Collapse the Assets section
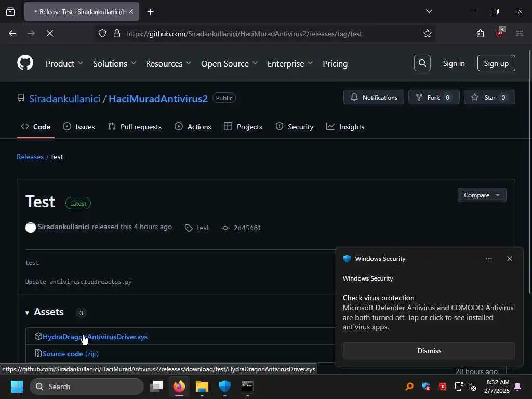This screenshot has height=399, width=532. pyautogui.click(x=45, y=312)
